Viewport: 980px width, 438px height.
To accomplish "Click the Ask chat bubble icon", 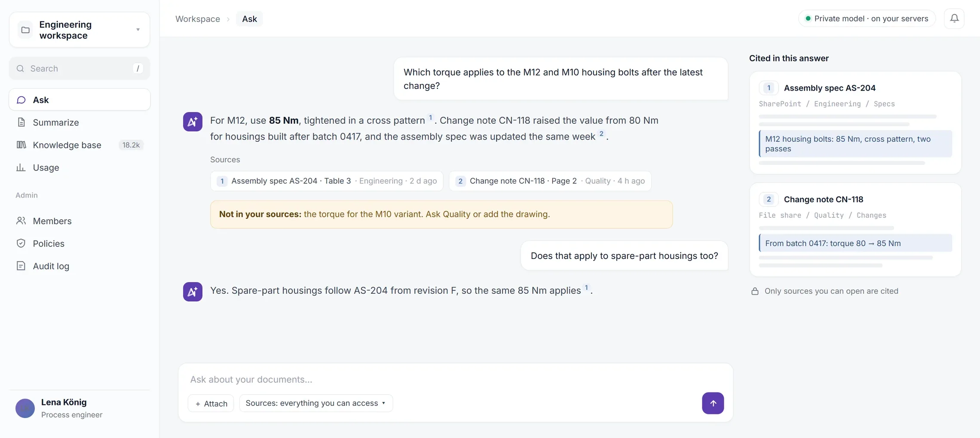I will point(21,100).
